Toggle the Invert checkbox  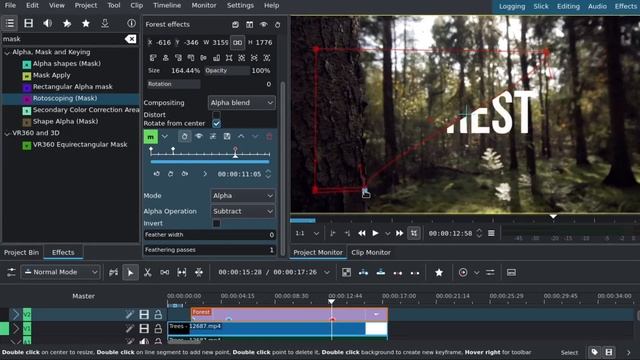click(x=216, y=223)
